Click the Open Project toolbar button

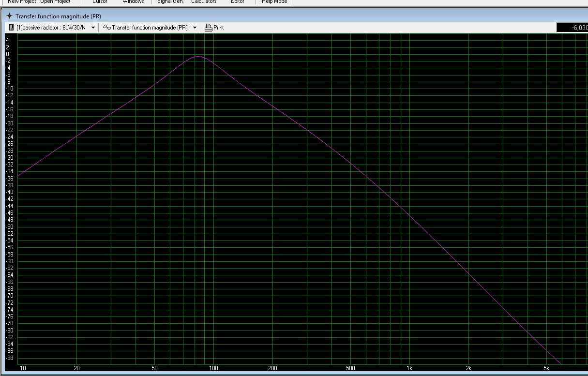coord(55,1)
